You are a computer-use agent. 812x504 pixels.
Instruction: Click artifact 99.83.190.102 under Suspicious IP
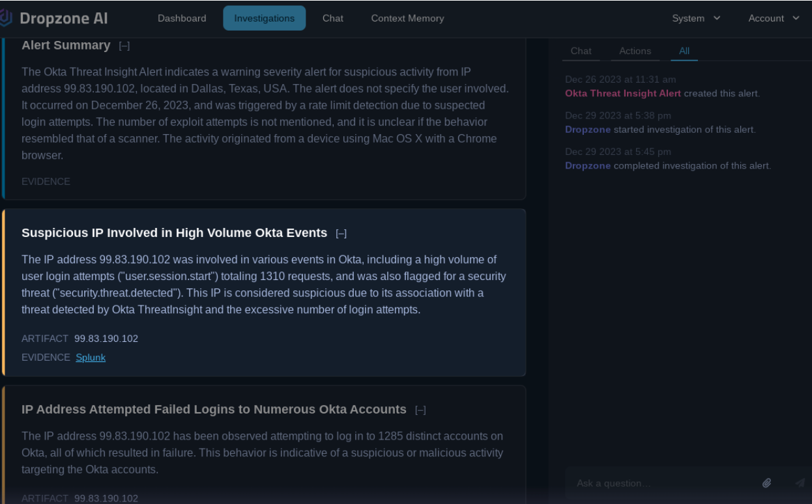tap(106, 339)
